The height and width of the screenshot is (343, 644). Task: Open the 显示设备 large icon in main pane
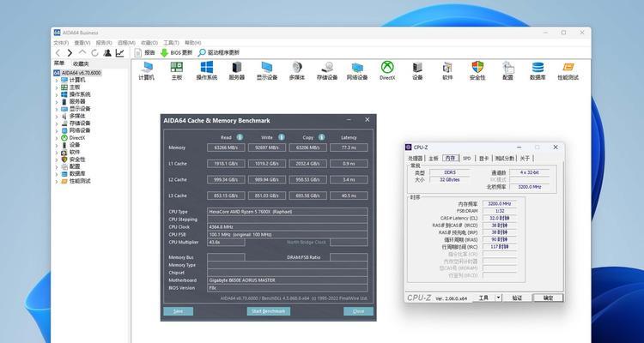(267, 70)
